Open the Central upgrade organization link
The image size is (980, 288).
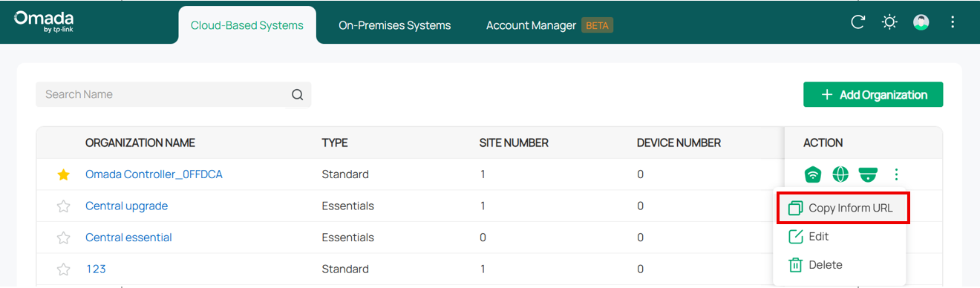(126, 206)
